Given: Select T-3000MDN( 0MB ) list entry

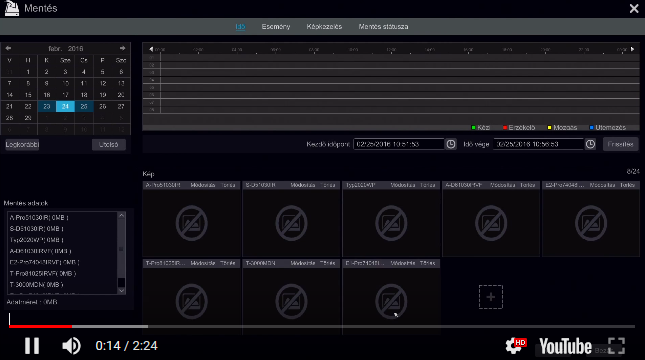Looking at the screenshot, I should pos(36,284).
